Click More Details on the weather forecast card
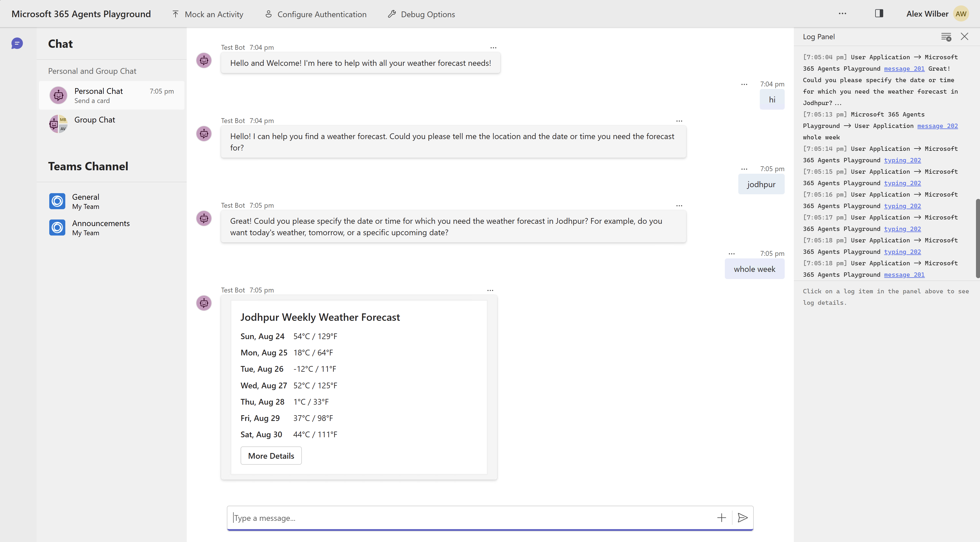The height and width of the screenshot is (542, 980). (x=271, y=455)
